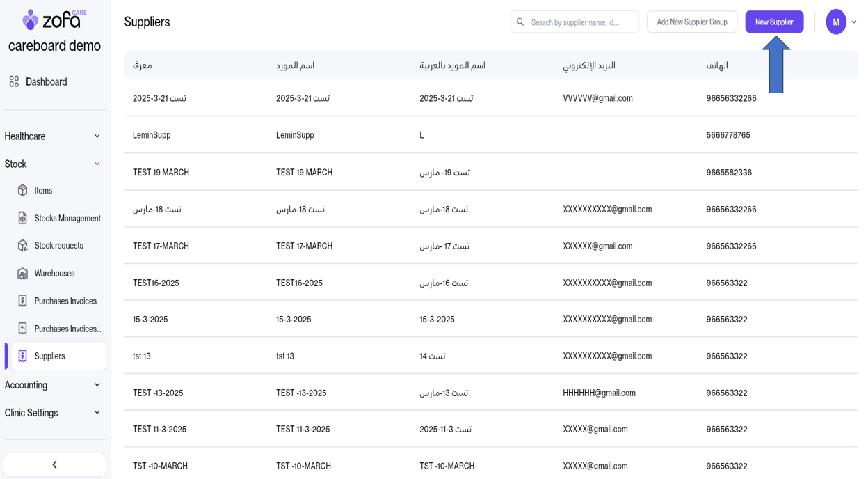Collapse the sidebar with left arrow
This screenshot has height=479, width=868.
[x=54, y=464]
